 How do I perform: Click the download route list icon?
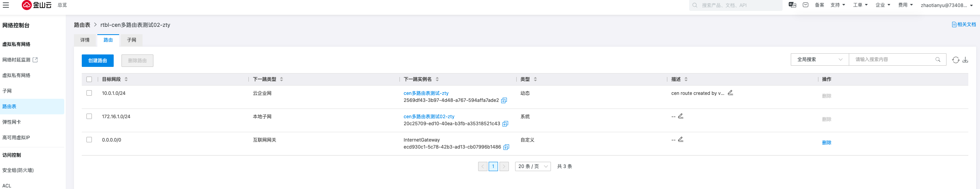[965, 60]
